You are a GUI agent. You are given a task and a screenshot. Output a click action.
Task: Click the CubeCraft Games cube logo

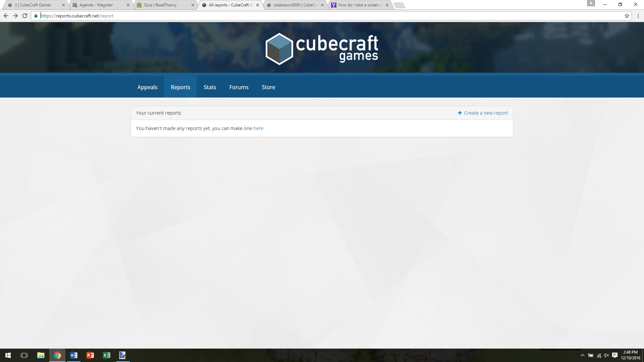click(x=279, y=49)
